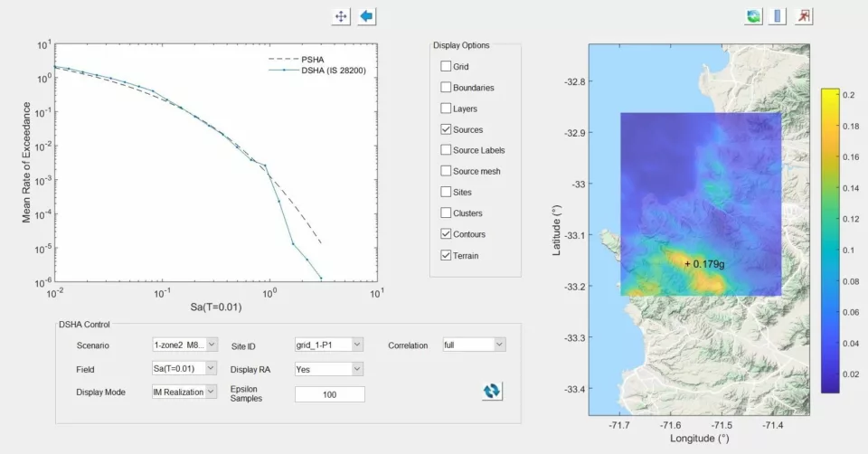Turn off Contours display option
The width and height of the screenshot is (868, 454).
[446, 234]
